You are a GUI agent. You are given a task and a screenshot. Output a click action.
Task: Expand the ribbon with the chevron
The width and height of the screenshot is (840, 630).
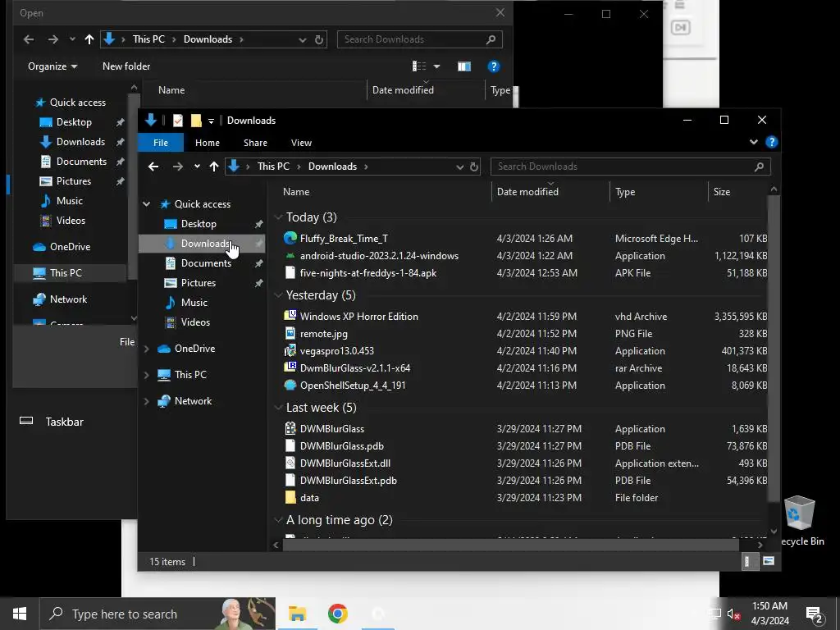tap(753, 142)
